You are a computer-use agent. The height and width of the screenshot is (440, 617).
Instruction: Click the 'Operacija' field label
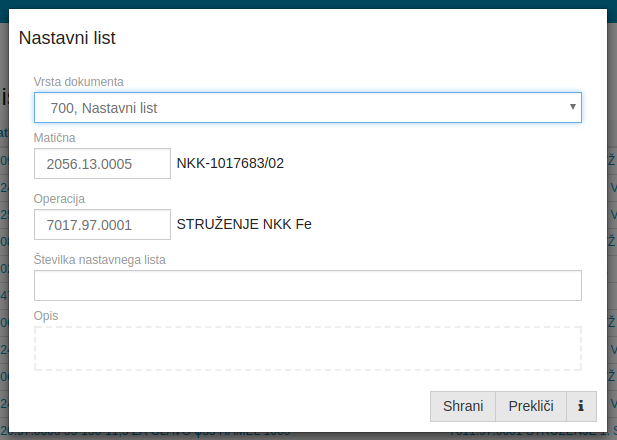click(59, 199)
